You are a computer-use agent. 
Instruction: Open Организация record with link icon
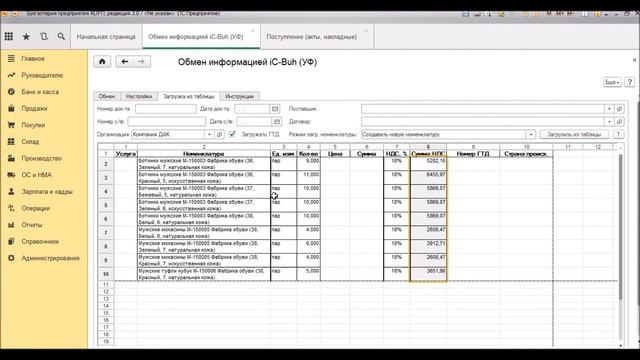tap(220, 134)
